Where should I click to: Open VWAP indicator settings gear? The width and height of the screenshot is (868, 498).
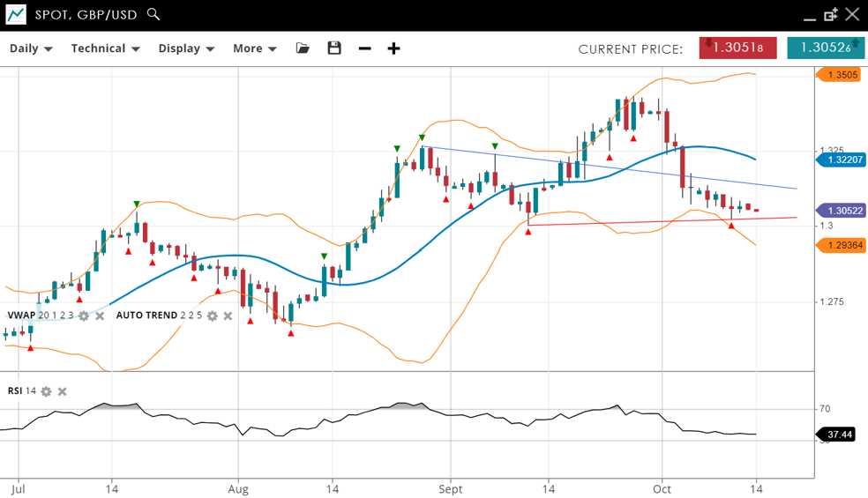(x=84, y=316)
